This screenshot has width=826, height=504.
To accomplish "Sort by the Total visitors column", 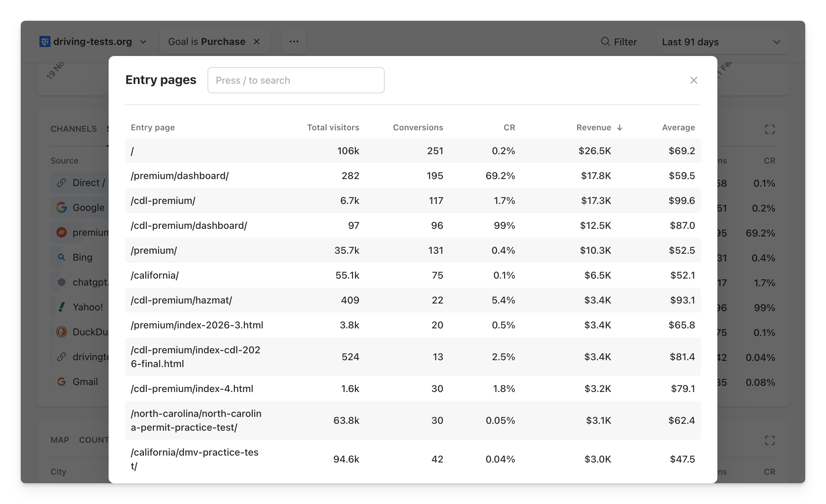I will point(333,128).
